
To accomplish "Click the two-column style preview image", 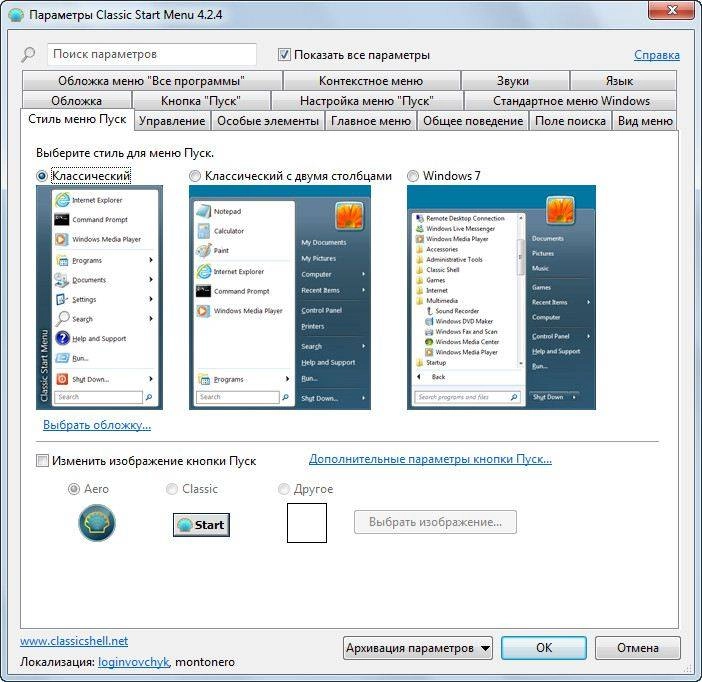I will point(280,297).
